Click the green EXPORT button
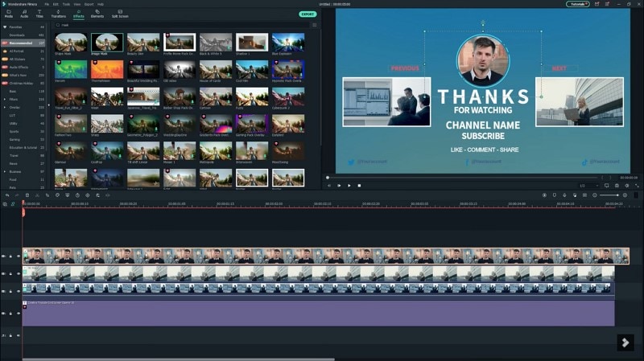The width and height of the screenshot is (644, 361). (x=308, y=14)
